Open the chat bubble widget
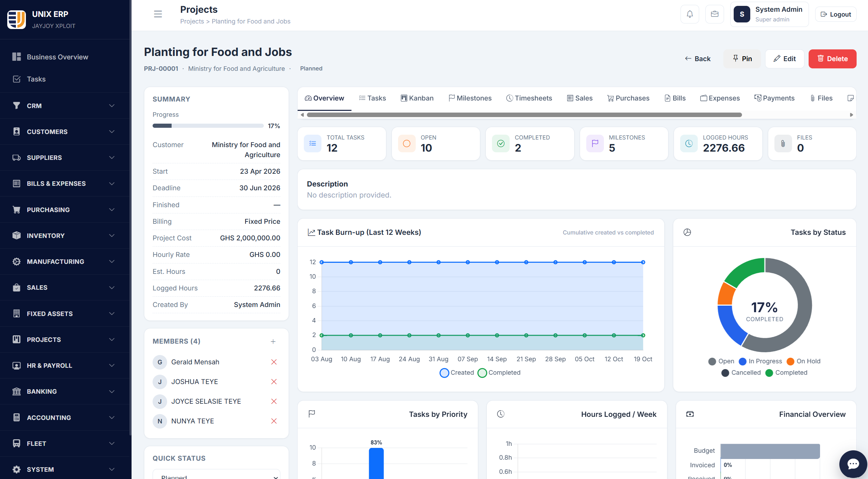 [x=853, y=464]
